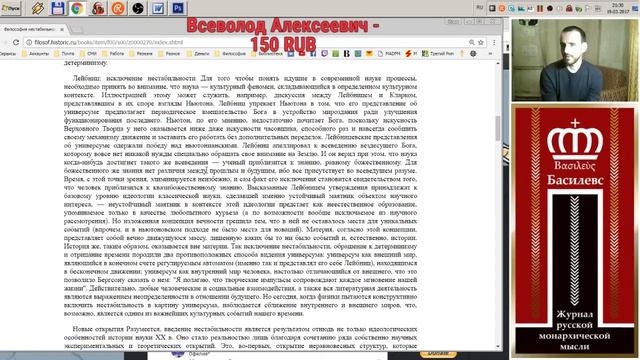
Task: Open the orange envelope mail bookmark
Action: [369, 53]
